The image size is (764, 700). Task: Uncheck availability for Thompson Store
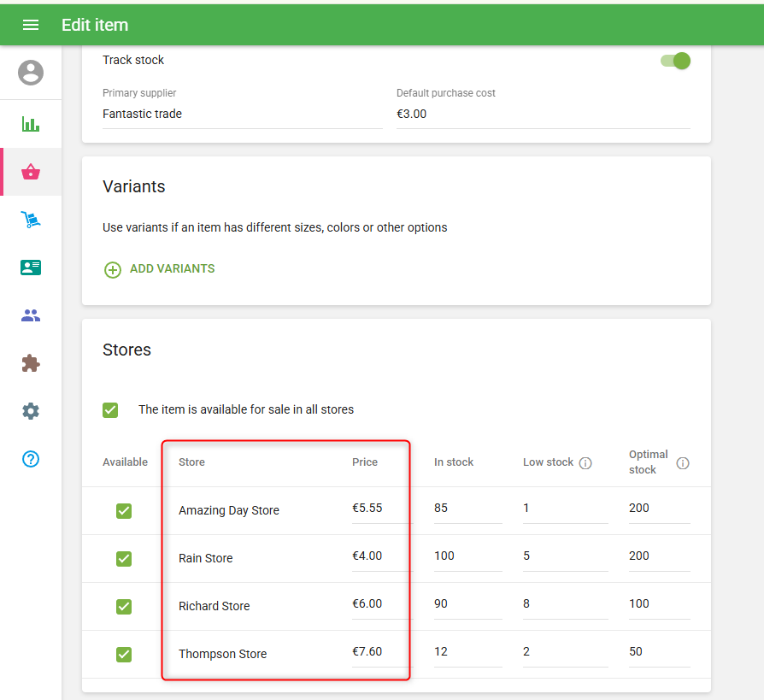(124, 654)
